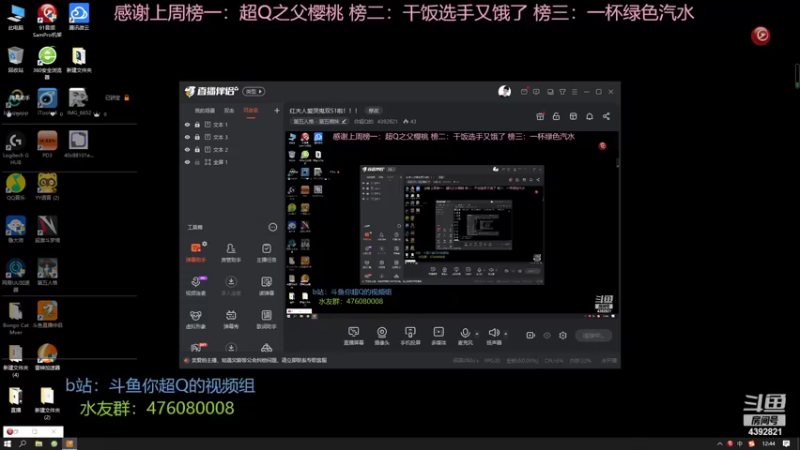
Task: Share the stream with the share icon
Action: coord(606,116)
